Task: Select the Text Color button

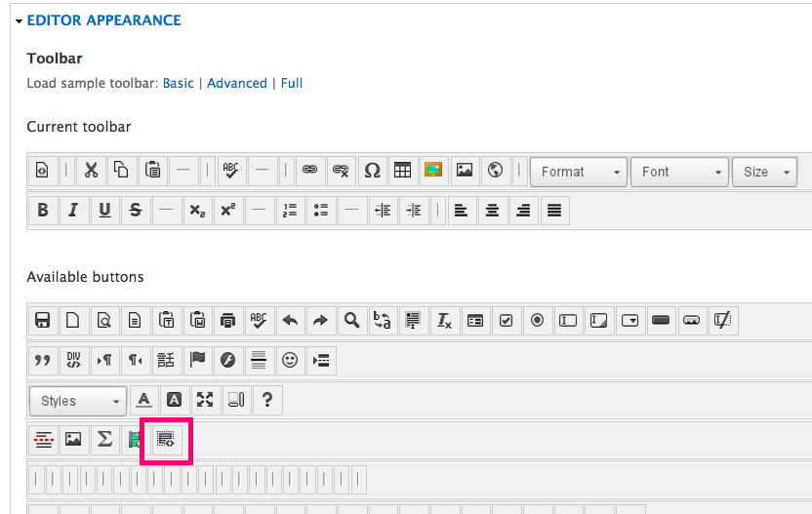Action: click(144, 400)
